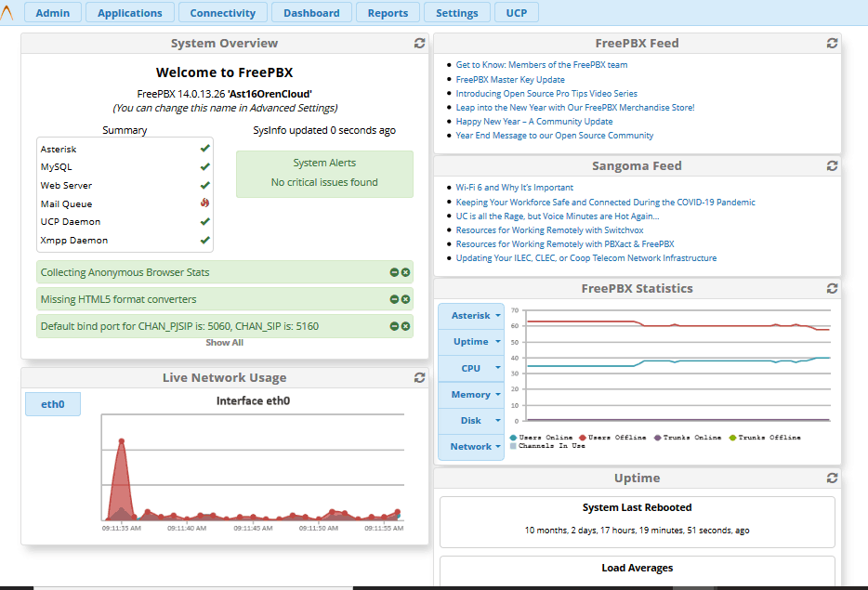Open the UCP menu
This screenshot has width=868, height=590.
517,13
